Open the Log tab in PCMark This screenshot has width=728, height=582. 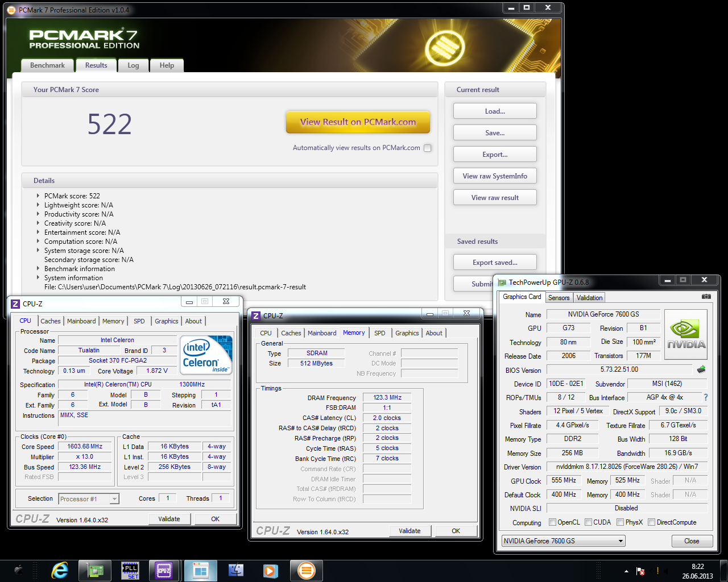[x=133, y=65]
